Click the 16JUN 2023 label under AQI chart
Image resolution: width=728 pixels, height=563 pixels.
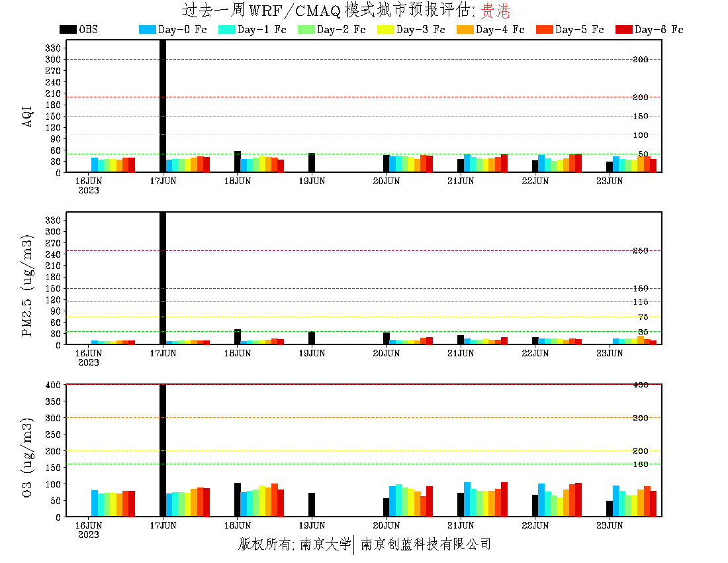(x=89, y=185)
